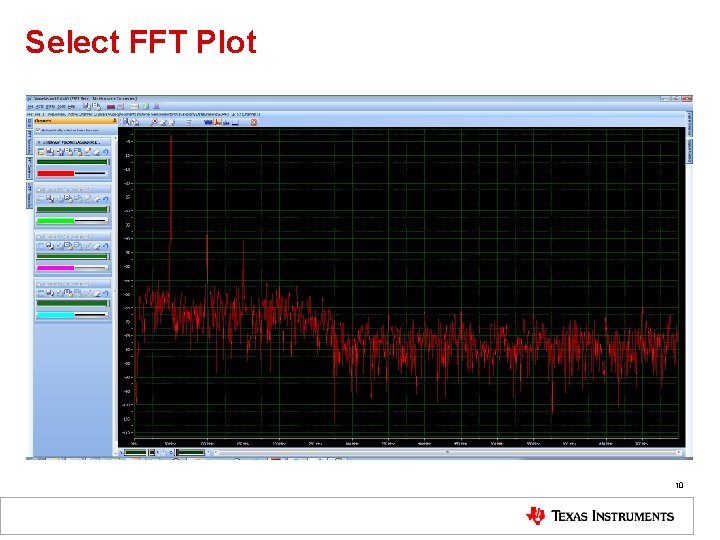This screenshot has height=540, width=720.
Task: Click the dark red rectangle icon in main toolbar
Action: click(x=111, y=107)
